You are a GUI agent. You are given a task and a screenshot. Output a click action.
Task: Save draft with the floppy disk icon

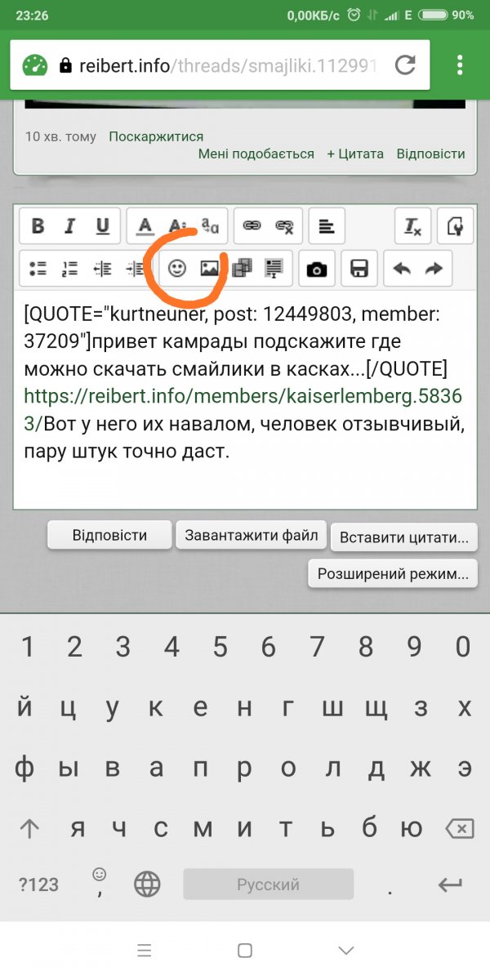pos(359,269)
